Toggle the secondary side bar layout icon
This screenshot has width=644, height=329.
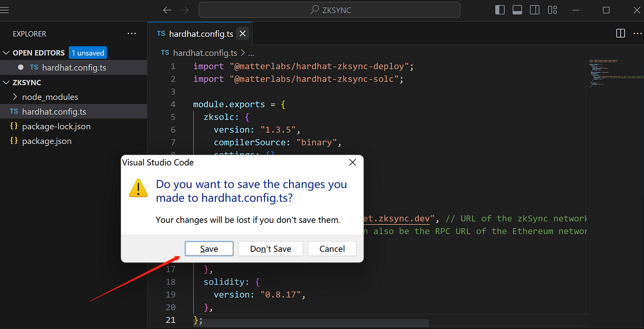tap(535, 10)
